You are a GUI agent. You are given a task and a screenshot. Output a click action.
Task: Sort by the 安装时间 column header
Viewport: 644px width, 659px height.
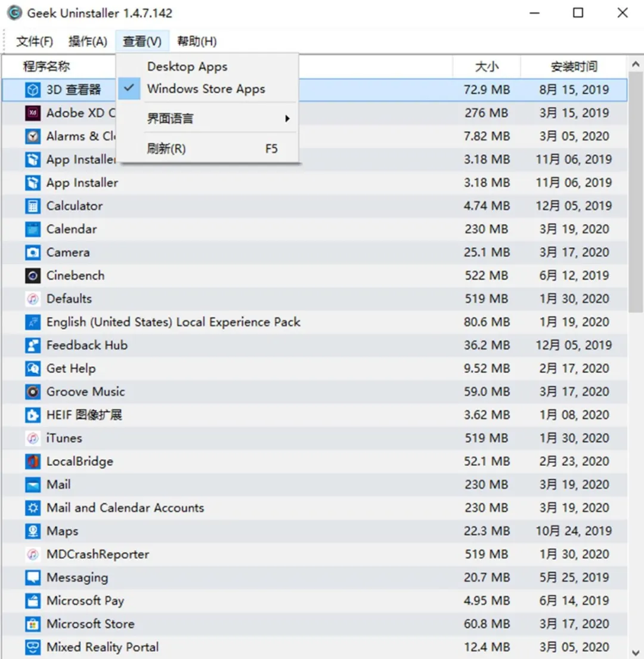click(574, 66)
